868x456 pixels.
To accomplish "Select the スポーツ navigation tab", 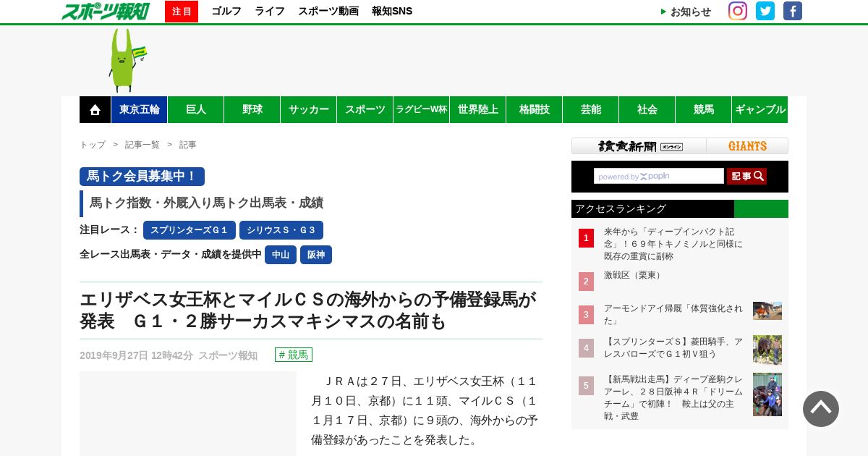I will pyautogui.click(x=365, y=110).
